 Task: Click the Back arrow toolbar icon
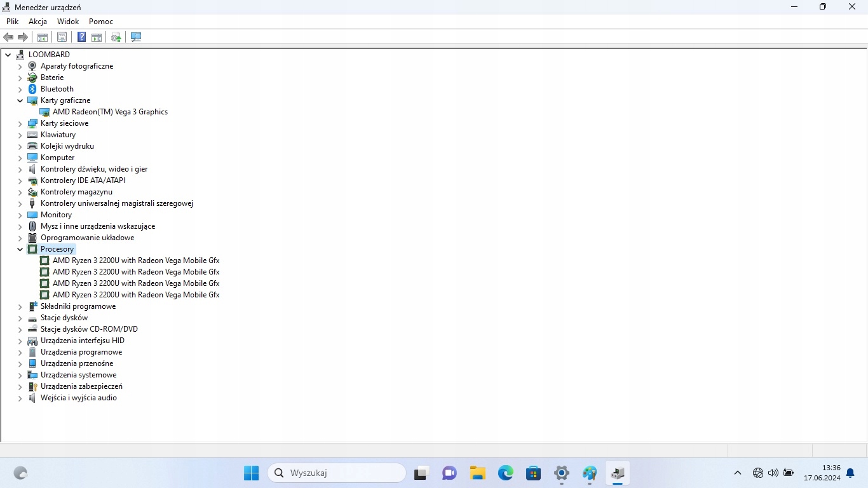tap(8, 37)
